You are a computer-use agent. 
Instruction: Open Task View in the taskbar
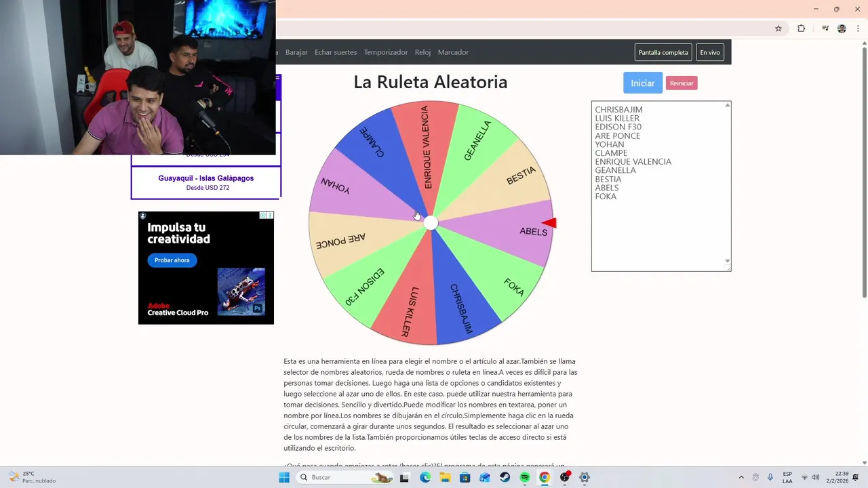tap(404, 477)
